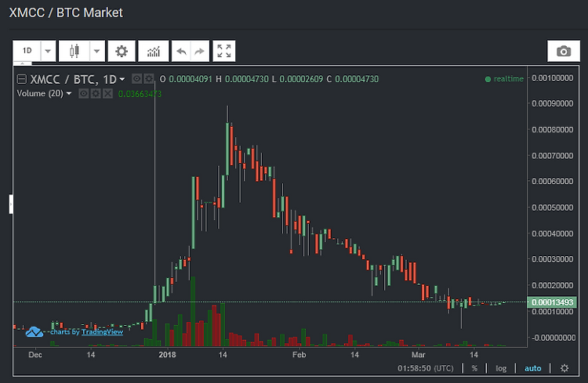The image size is (588, 383).
Task: Remove the Volume indicator with X
Action: coord(107,93)
